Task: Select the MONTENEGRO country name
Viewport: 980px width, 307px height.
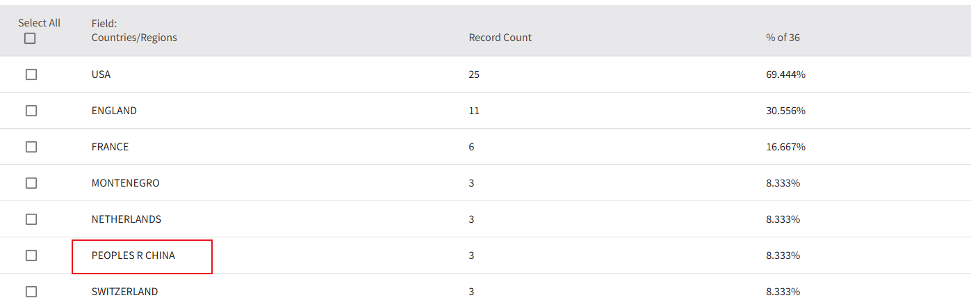Action: (125, 183)
